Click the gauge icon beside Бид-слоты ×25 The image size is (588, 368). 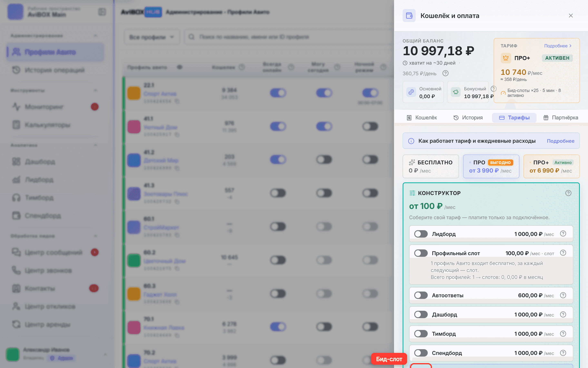click(x=503, y=93)
